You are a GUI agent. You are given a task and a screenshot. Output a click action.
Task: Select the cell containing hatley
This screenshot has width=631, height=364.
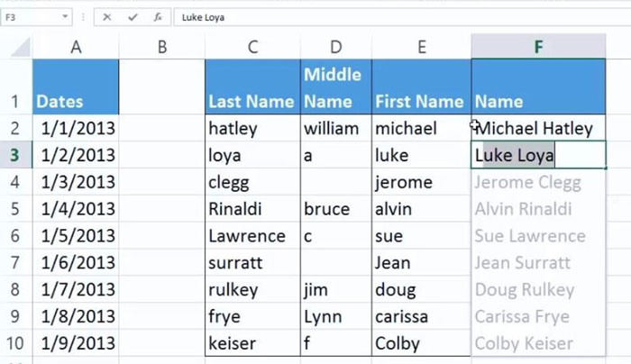coord(252,128)
